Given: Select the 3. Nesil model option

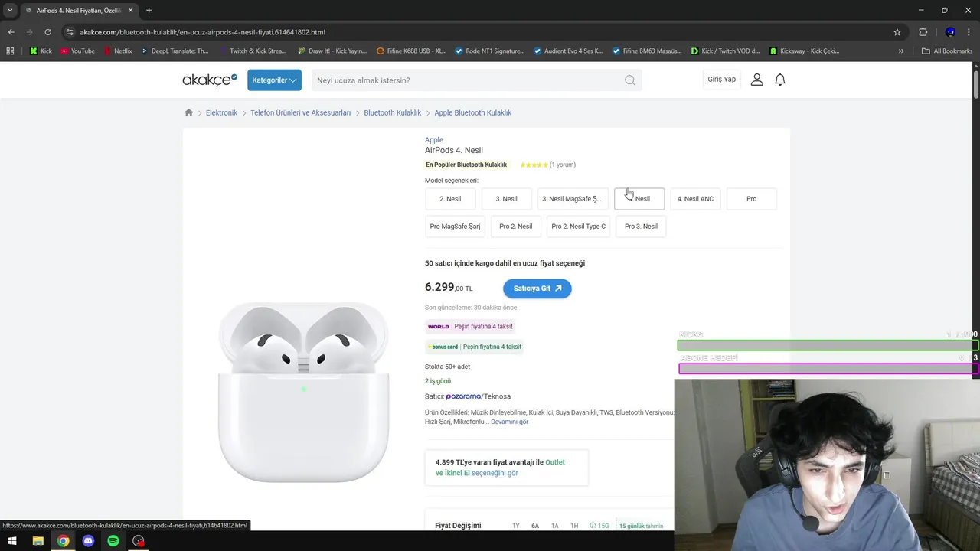Looking at the screenshot, I should (506, 199).
